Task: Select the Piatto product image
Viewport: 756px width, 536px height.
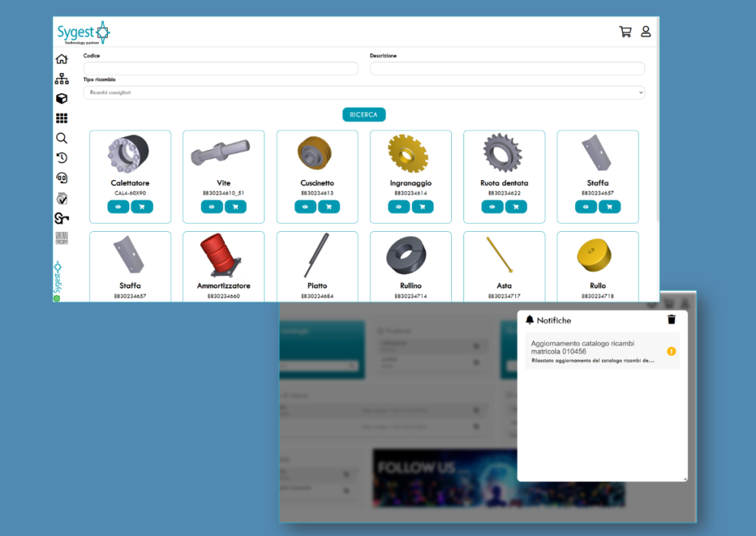Action: (316, 255)
